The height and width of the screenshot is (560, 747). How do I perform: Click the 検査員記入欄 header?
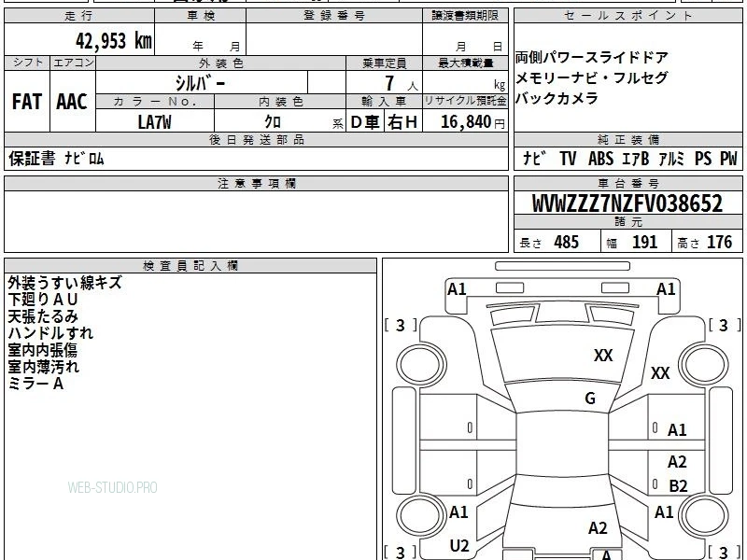point(190,266)
